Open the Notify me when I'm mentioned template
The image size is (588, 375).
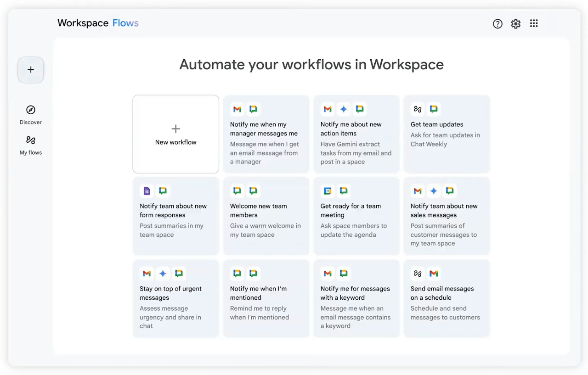pyautogui.click(x=266, y=298)
